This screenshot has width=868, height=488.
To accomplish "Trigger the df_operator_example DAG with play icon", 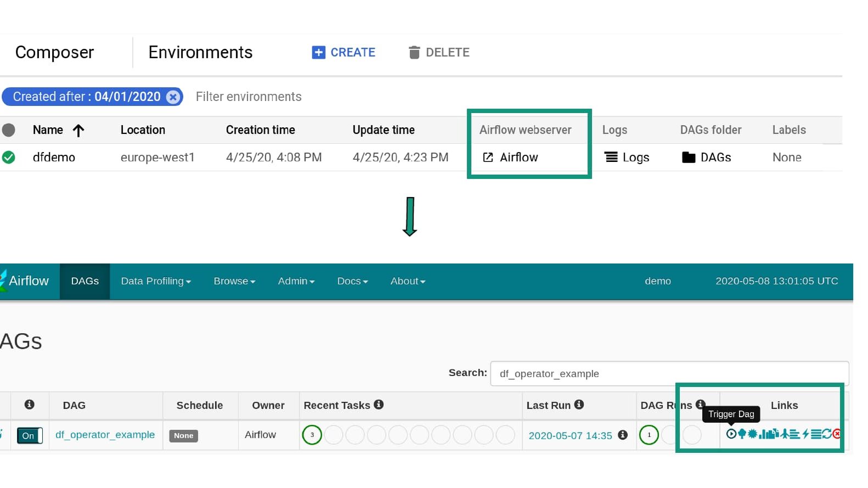I will [x=731, y=434].
